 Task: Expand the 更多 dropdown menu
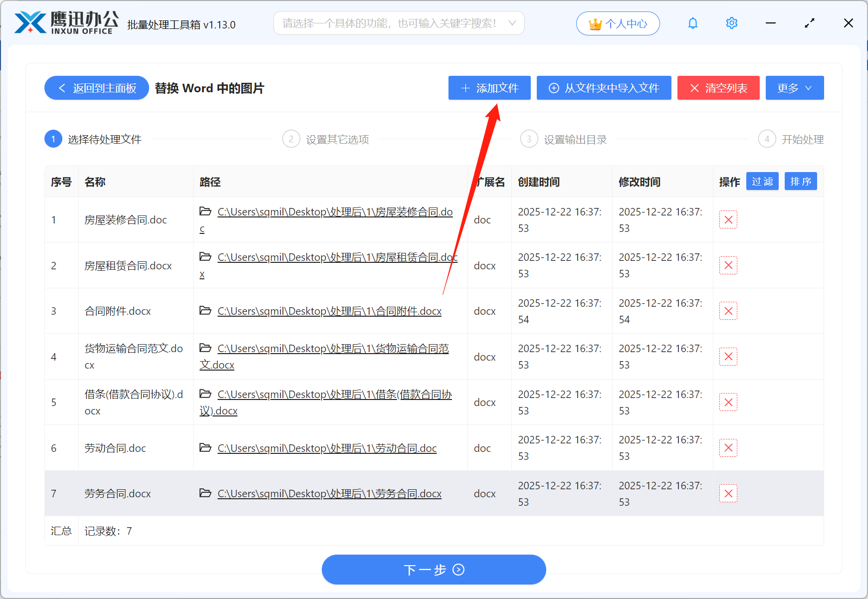click(x=794, y=88)
